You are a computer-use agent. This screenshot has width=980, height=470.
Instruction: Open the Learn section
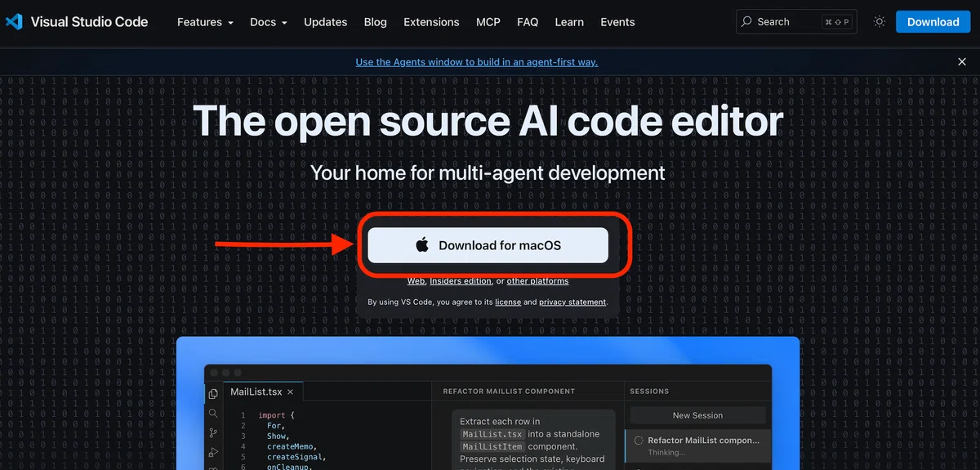pos(569,22)
